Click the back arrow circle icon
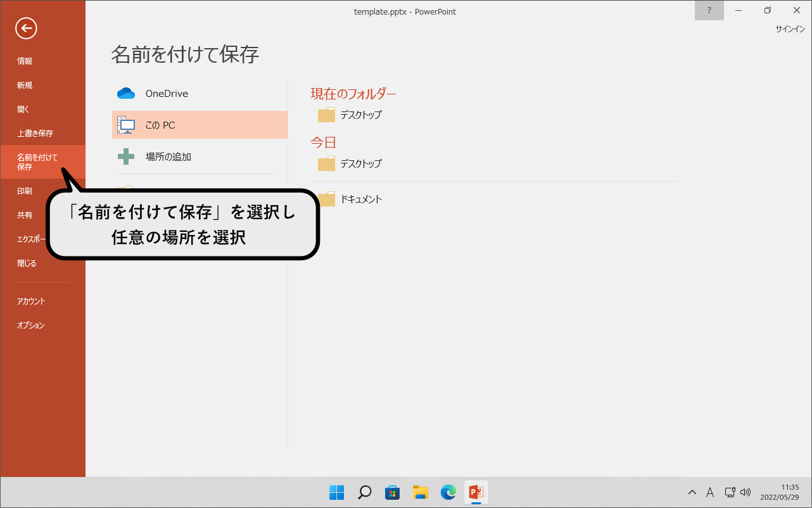812x508 pixels. (27, 28)
